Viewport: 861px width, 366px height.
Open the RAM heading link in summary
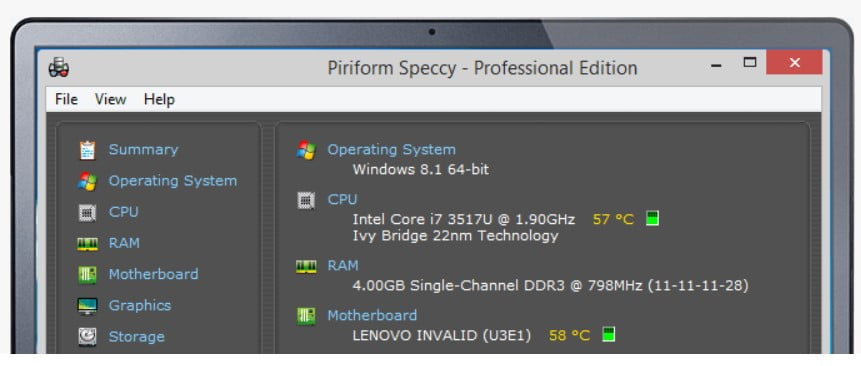coord(343,266)
